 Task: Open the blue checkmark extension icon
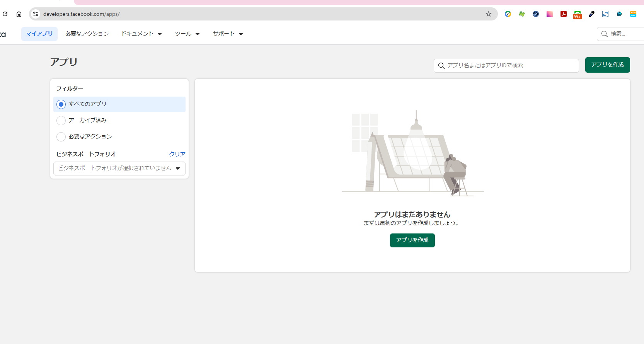point(536,14)
